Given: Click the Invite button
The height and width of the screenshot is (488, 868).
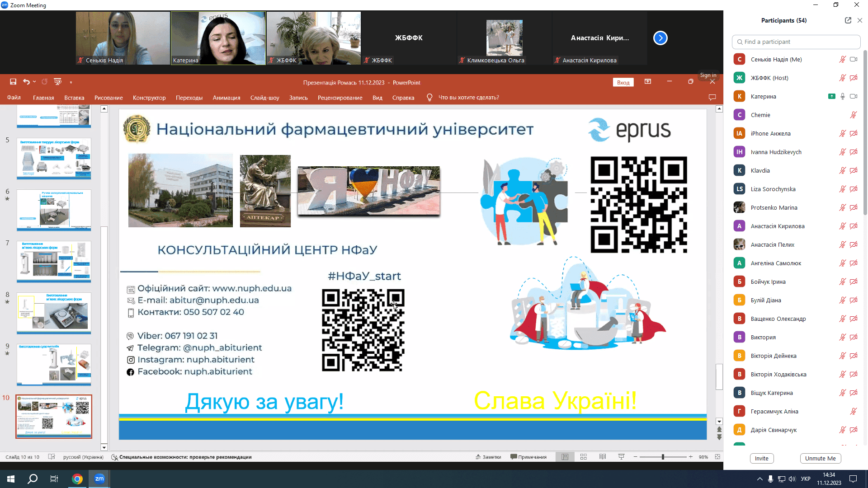Looking at the screenshot, I should coord(761,458).
